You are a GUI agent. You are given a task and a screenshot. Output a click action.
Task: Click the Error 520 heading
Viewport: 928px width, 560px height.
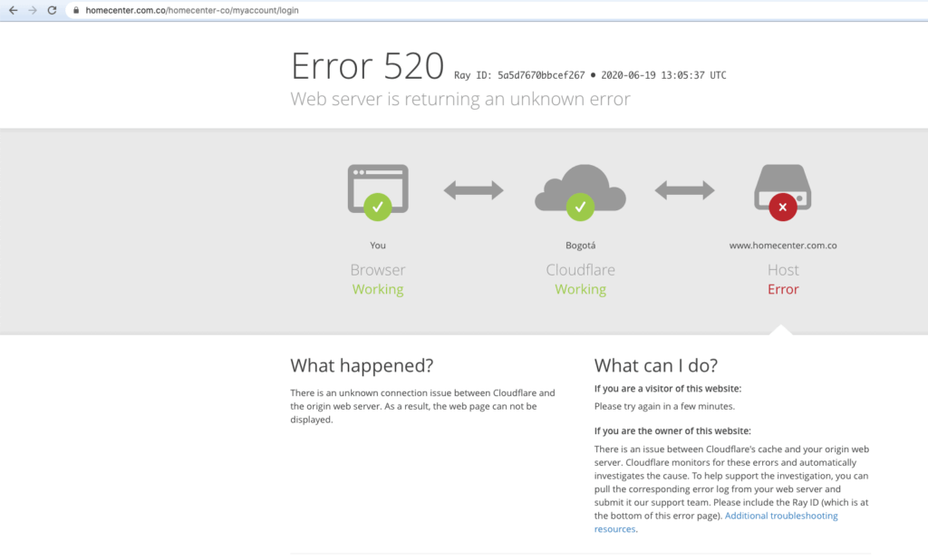pyautogui.click(x=367, y=66)
